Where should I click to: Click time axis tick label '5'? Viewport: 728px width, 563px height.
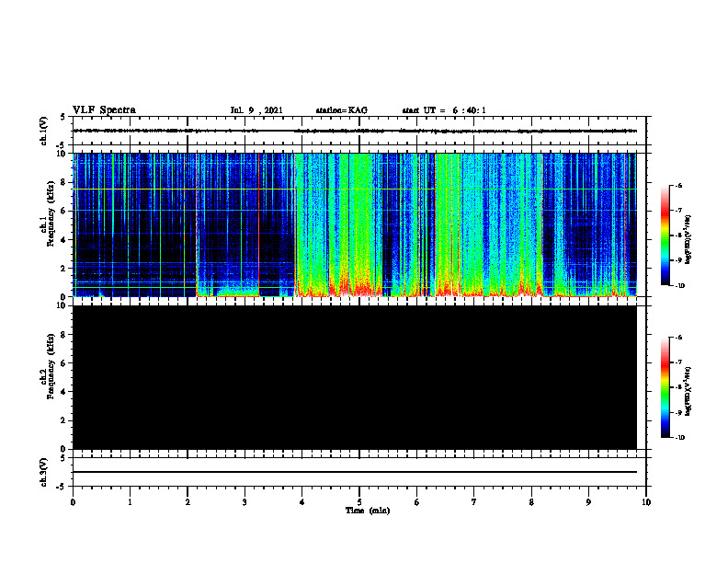tap(359, 502)
